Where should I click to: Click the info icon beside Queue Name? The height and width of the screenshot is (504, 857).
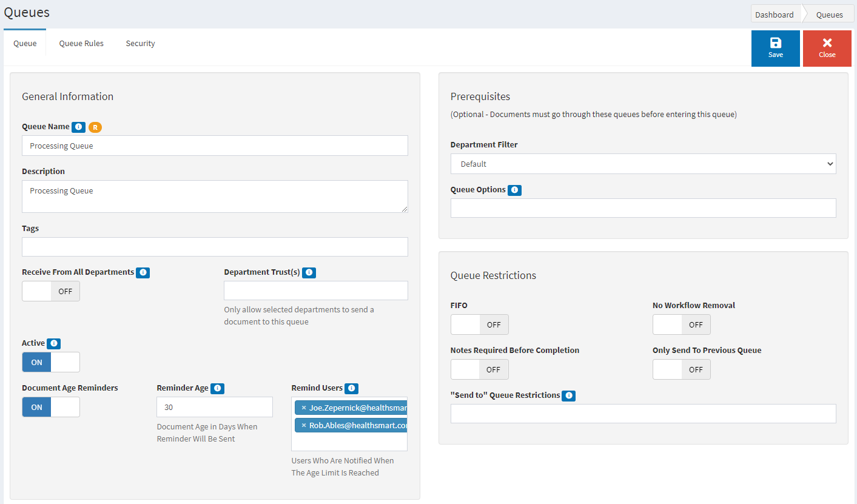(78, 127)
